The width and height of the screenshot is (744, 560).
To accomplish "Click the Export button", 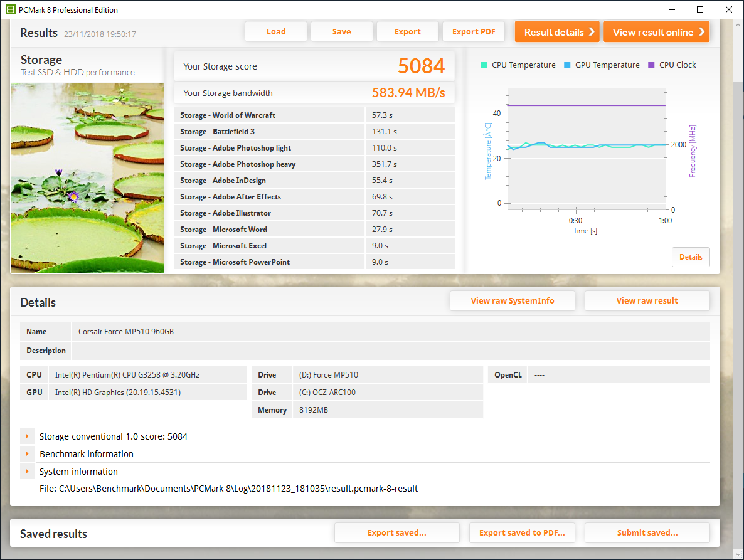I will pyautogui.click(x=408, y=32).
